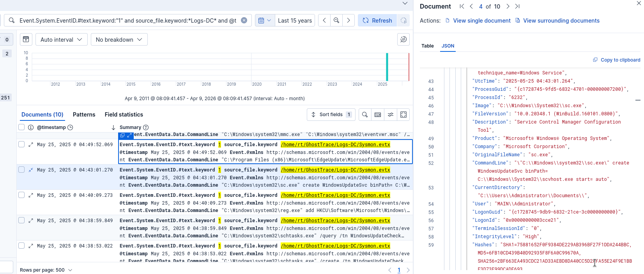
Task: Open the date quick menu calendar
Action: pyautogui.click(x=265, y=20)
